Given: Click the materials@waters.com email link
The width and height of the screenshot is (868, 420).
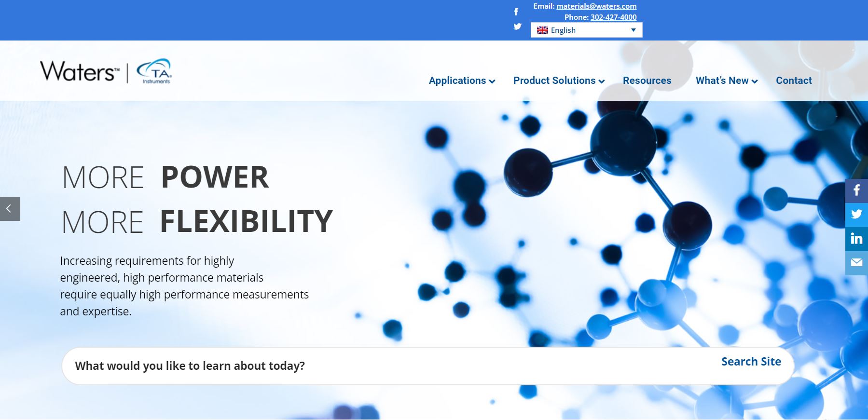Looking at the screenshot, I should [596, 6].
